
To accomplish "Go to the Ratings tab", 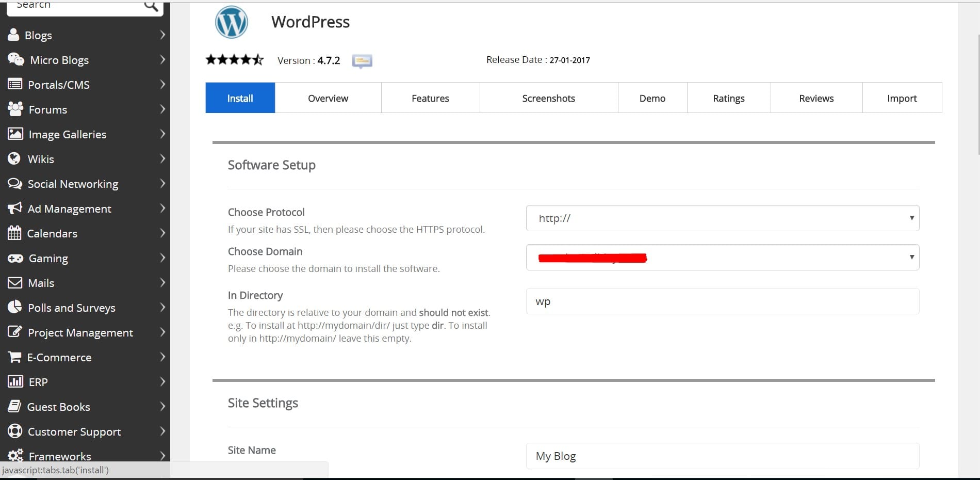I will (x=729, y=98).
